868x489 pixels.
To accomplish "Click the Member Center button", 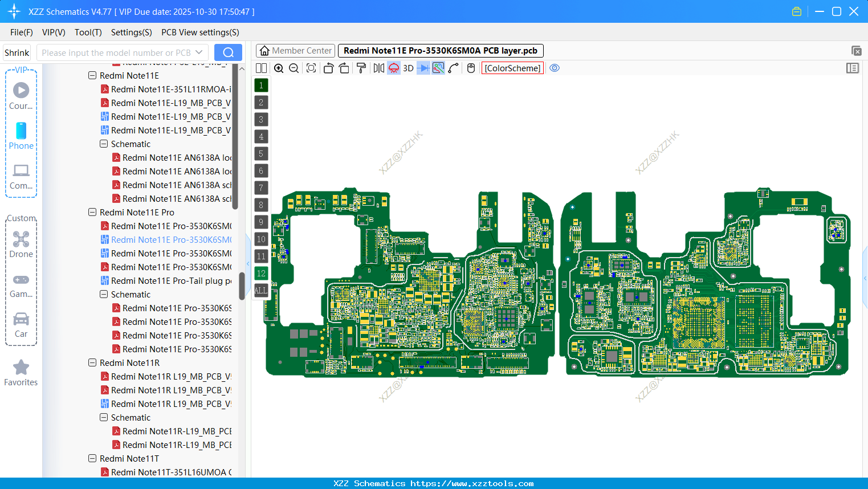I will pyautogui.click(x=295, y=50).
